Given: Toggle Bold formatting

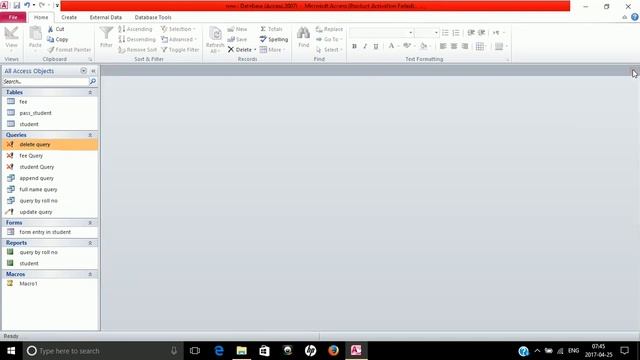Looking at the screenshot, I should pos(354,46).
